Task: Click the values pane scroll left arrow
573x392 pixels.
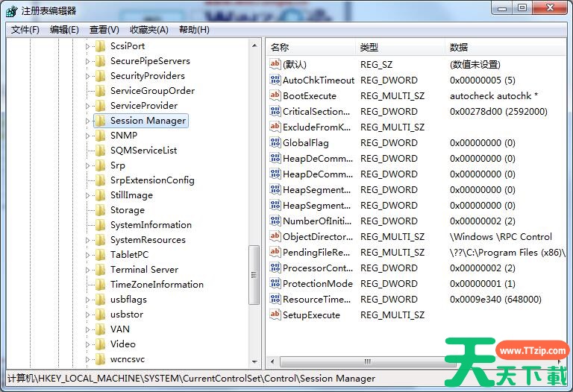Action: 272,361
